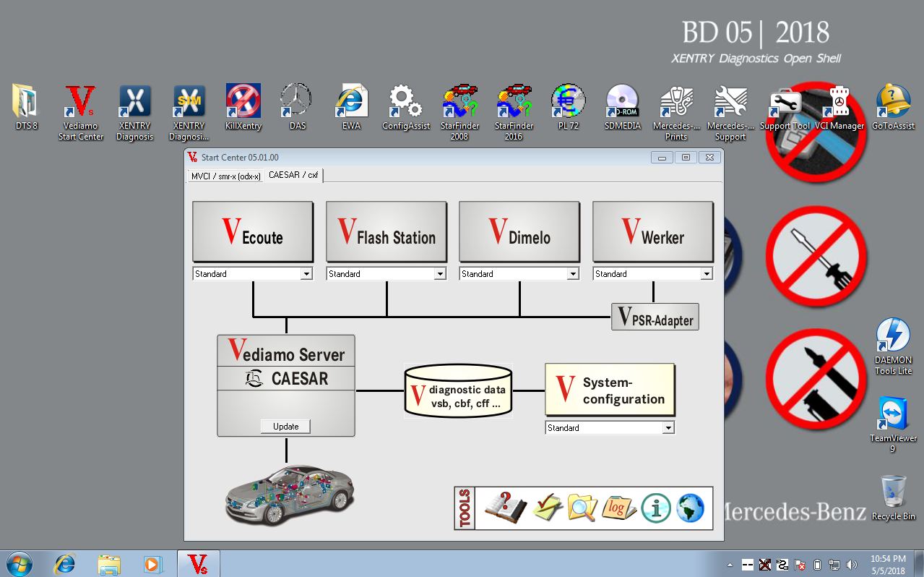Select the XENTRY Diagnosis SIM desktop icon

pyautogui.click(x=189, y=112)
